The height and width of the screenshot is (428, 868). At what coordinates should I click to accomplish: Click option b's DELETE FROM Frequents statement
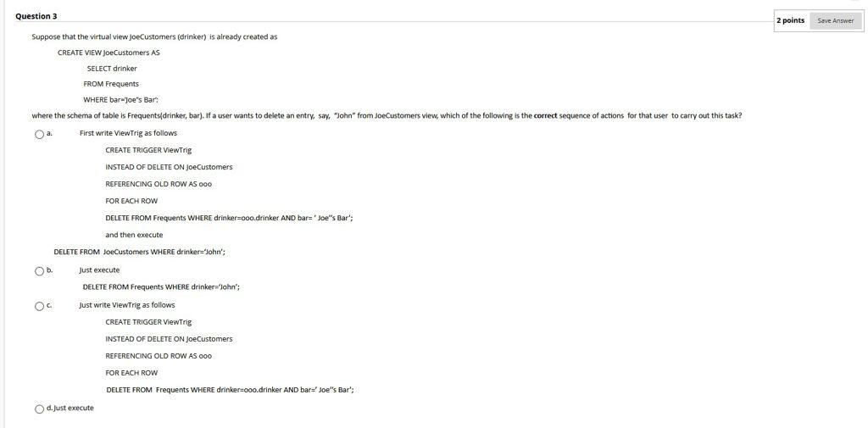161,287
